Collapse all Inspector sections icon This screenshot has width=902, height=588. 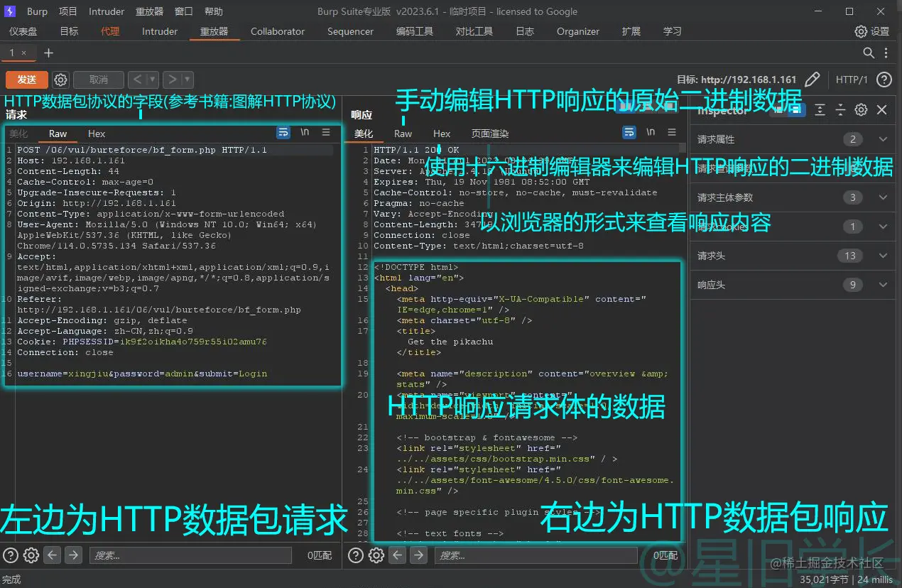[x=840, y=110]
